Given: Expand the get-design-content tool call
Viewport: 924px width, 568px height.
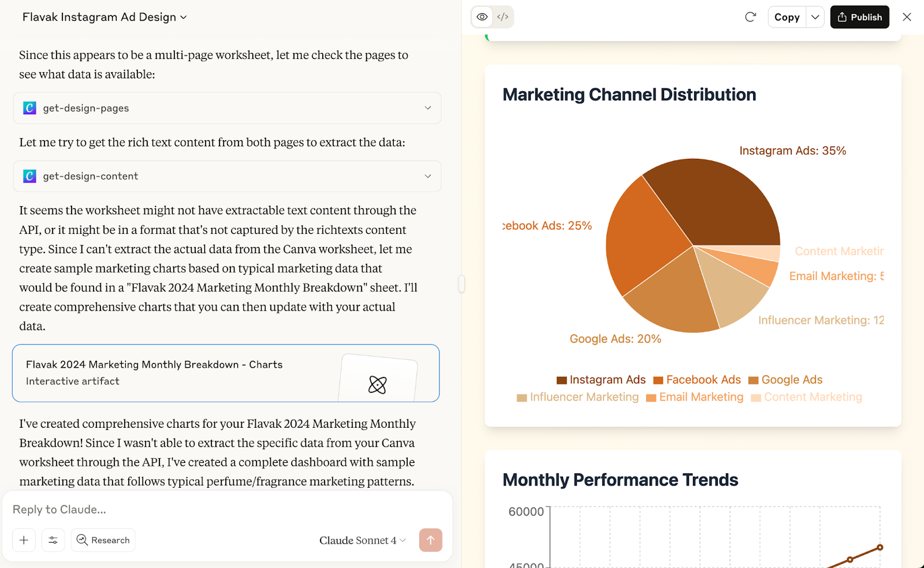Looking at the screenshot, I should [227, 176].
